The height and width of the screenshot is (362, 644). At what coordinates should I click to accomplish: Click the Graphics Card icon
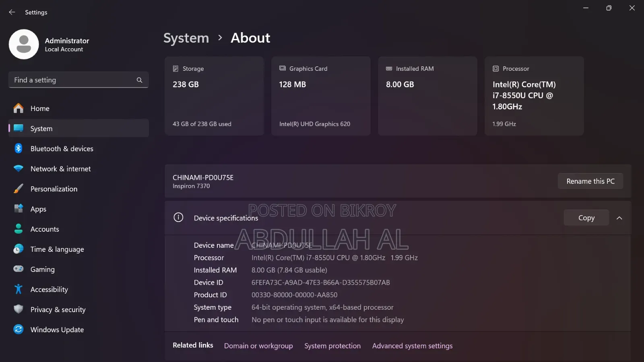point(283,68)
